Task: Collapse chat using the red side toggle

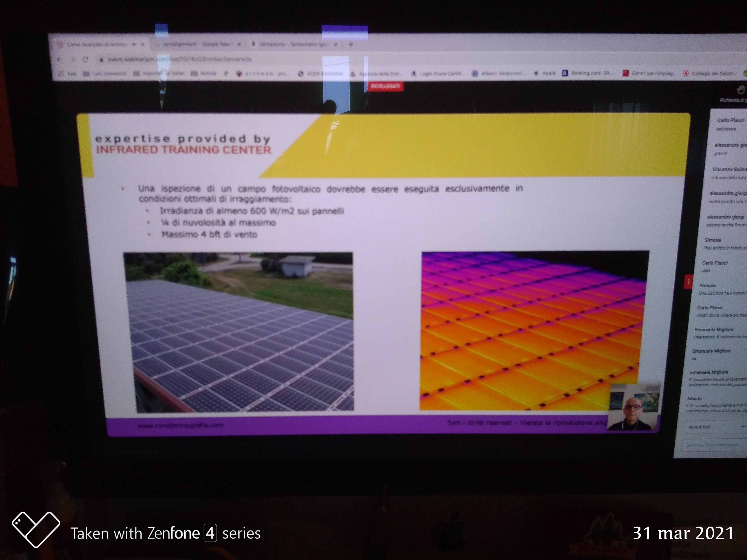Action: point(688,282)
